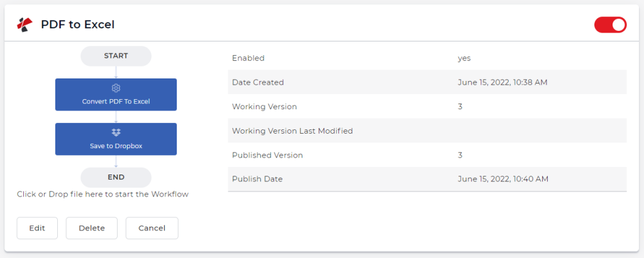Click the 'Save to Dropbox' step label
The image size is (644, 258).
click(116, 146)
